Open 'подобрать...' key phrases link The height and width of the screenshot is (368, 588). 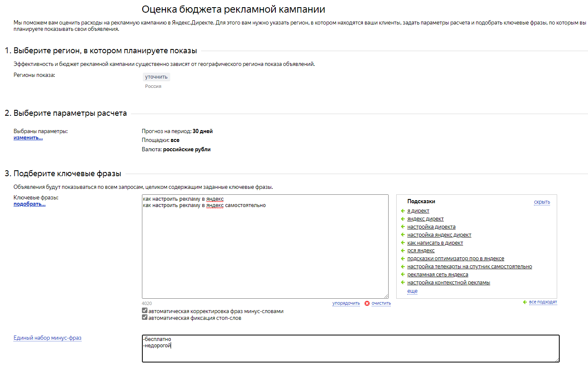click(x=30, y=204)
